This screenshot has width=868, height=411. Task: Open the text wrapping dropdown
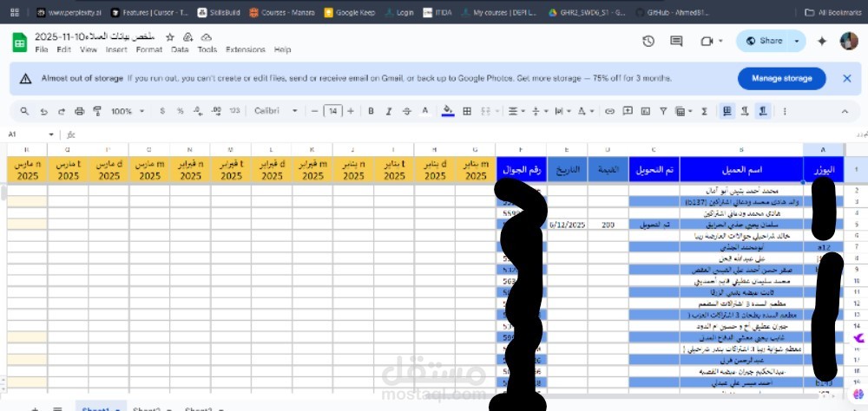562,111
